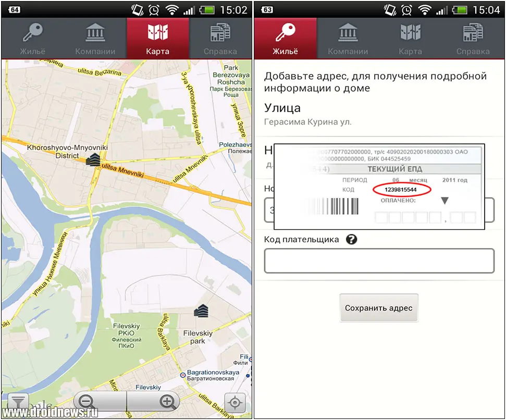506x420 pixels.
Task: Tap the ТЕКУЩИЙ ЕПД header in hint image
Action: tap(394, 169)
